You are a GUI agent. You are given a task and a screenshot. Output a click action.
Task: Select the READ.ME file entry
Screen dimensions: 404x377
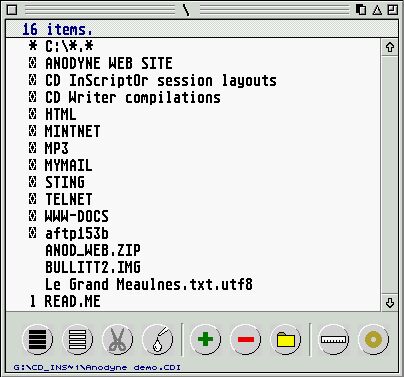tap(72, 301)
